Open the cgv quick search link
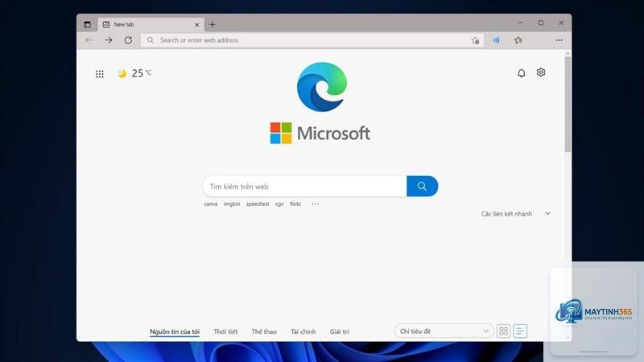 (279, 204)
